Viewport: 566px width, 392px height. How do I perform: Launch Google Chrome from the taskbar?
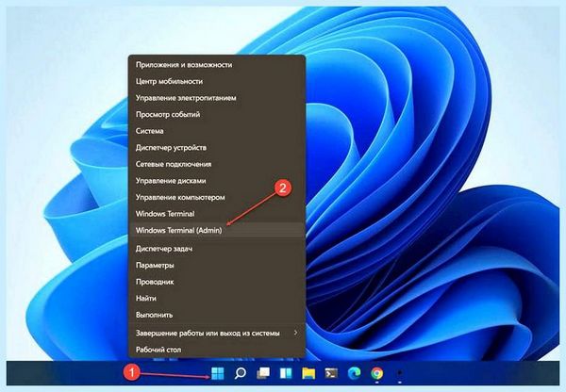point(376,373)
